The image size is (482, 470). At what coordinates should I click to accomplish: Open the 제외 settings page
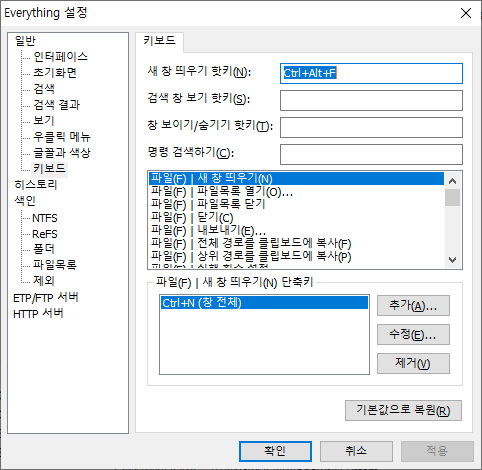[44, 281]
